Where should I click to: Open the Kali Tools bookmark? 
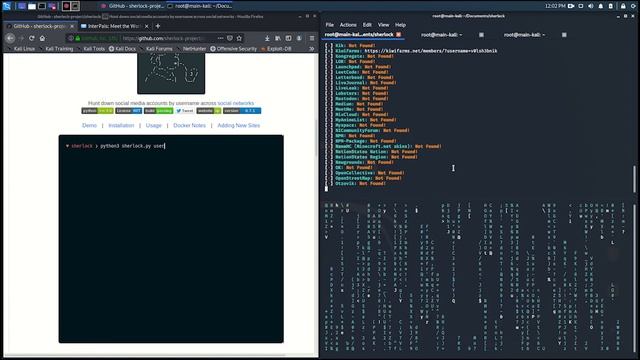(x=91, y=49)
